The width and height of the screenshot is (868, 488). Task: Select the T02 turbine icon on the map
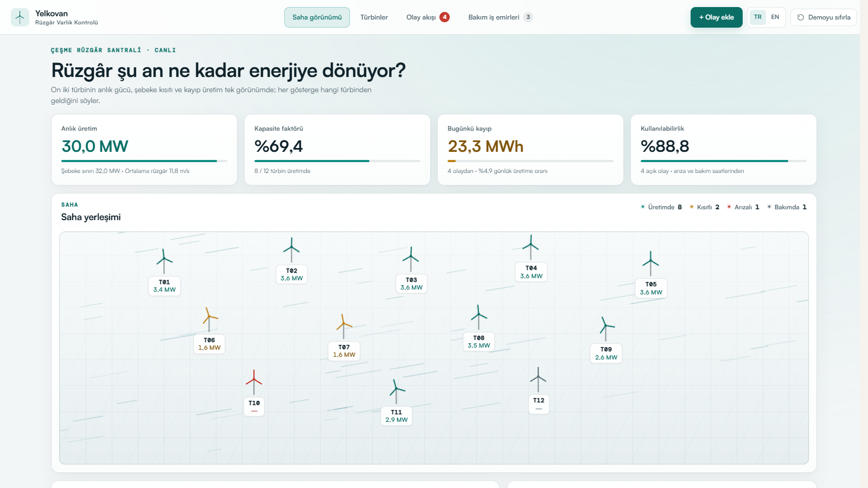291,250
